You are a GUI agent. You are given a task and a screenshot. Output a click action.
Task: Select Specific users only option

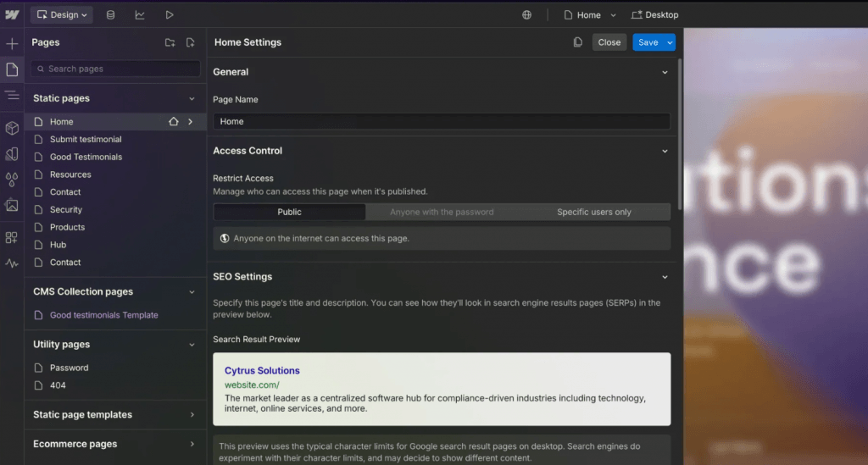[x=594, y=213]
